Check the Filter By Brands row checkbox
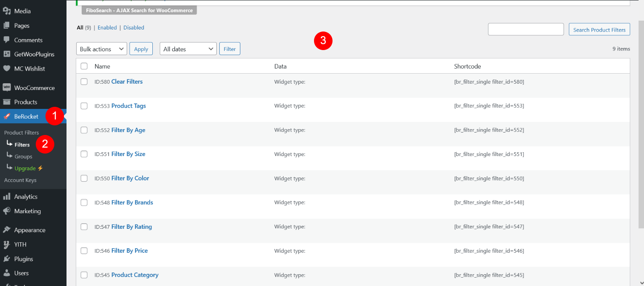644x286 pixels. (x=84, y=202)
